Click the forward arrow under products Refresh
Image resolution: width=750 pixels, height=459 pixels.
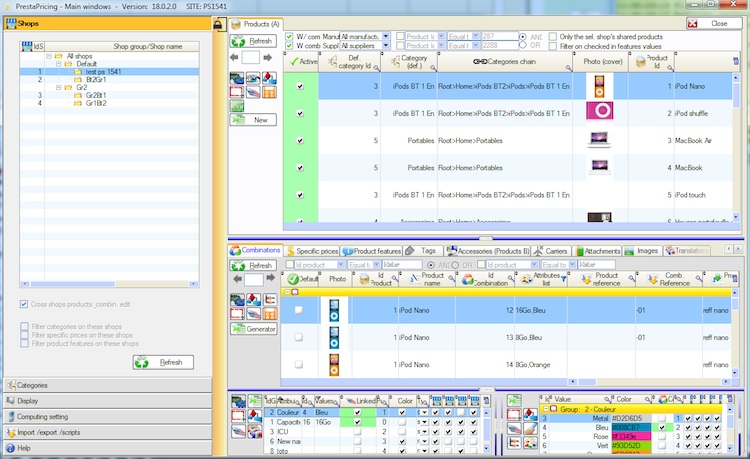[x=269, y=59]
